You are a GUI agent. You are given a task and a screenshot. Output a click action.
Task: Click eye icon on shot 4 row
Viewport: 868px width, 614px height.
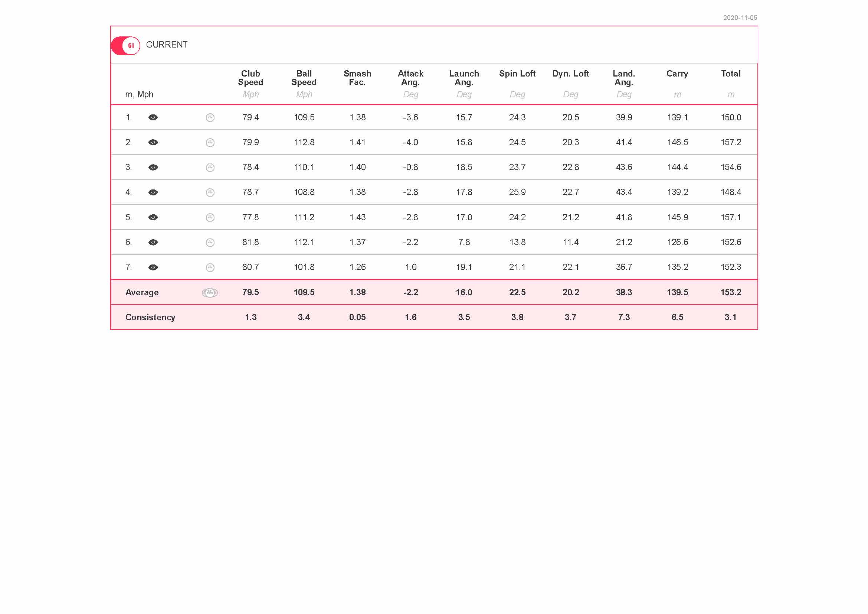click(x=153, y=192)
